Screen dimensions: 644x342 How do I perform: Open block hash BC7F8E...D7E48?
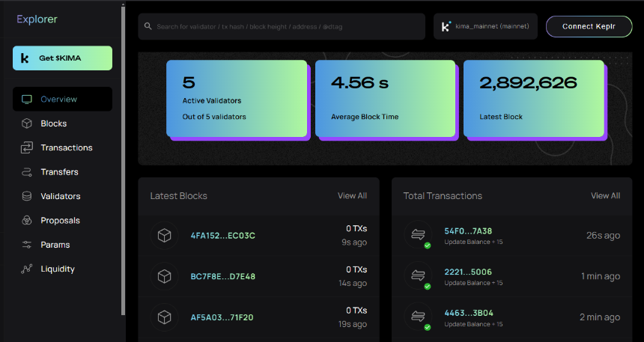(x=223, y=276)
